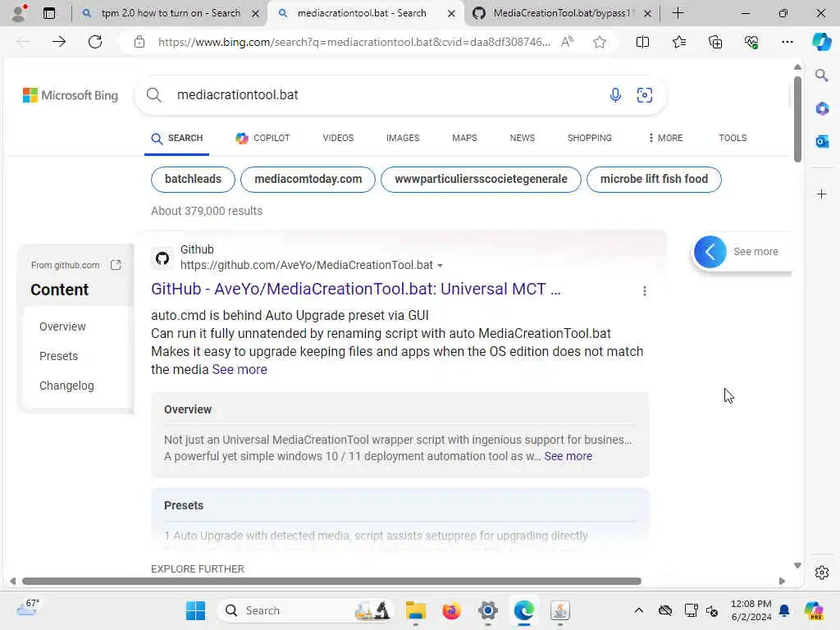Open Outlook sidebar icon
Image resolution: width=840 pixels, height=630 pixels.
822,141
